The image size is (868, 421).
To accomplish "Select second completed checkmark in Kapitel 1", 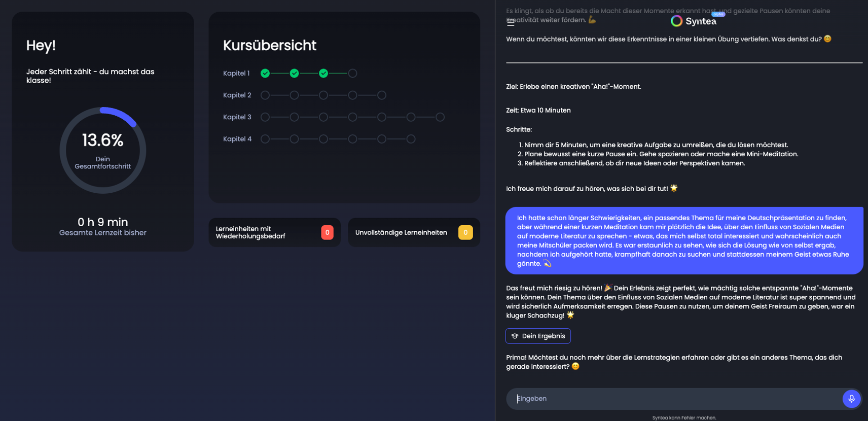I will pyautogui.click(x=294, y=74).
